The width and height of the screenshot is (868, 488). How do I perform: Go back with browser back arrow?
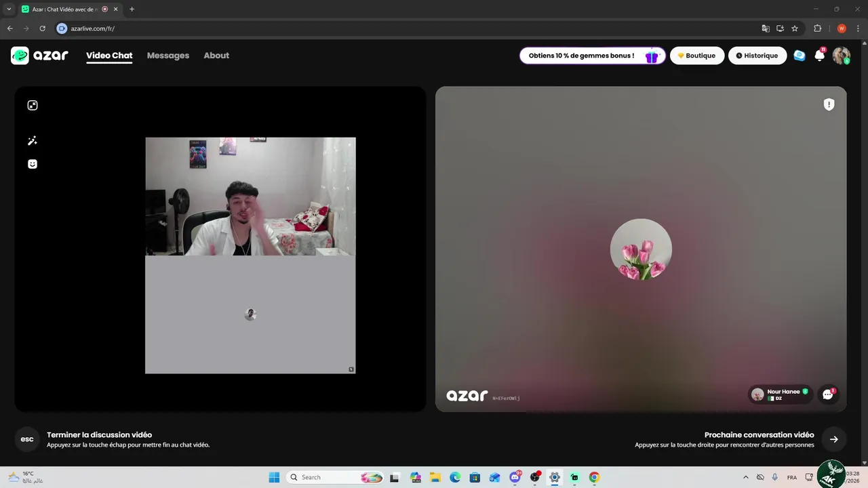(x=10, y=28)
